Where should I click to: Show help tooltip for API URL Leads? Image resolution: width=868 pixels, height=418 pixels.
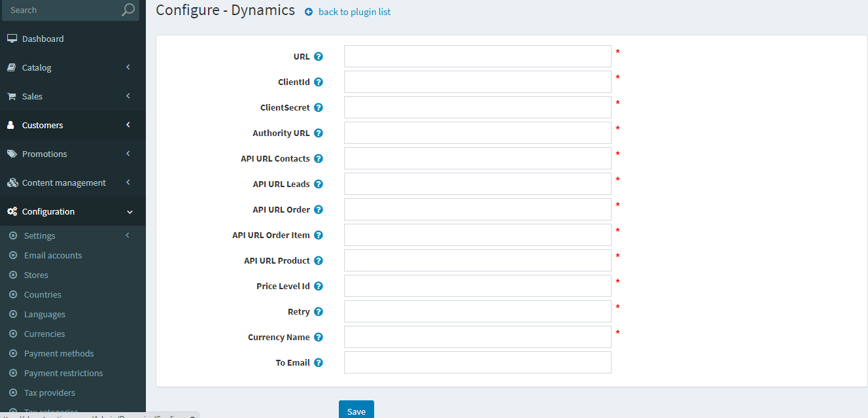pos(319,184)
